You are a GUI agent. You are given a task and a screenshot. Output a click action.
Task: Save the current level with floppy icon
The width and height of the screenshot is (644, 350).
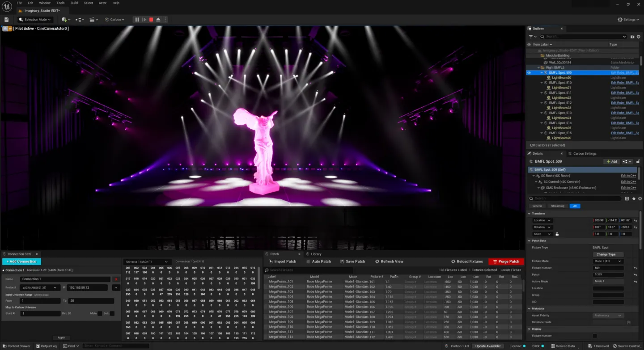(x=6, y=20)
